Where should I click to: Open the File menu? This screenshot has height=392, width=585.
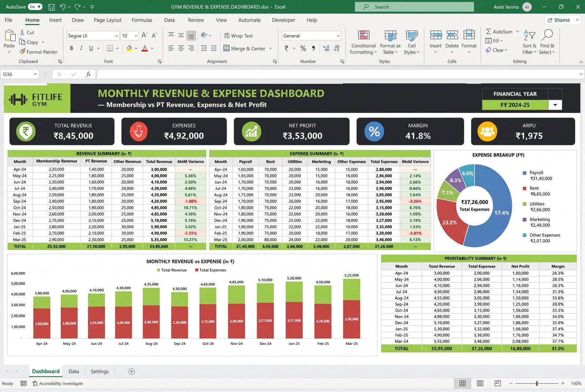point(9,20)
